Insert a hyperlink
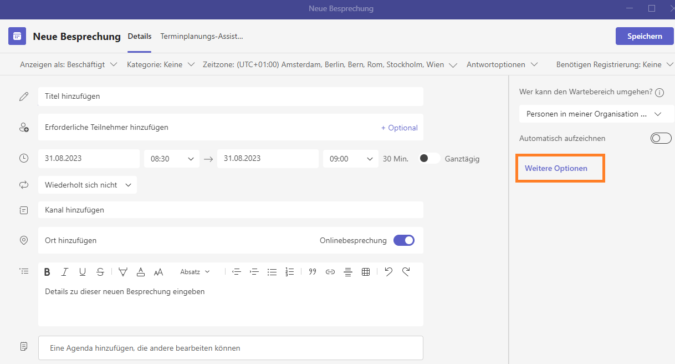The height and width of the screenshot is (364, 675). point(330,272)
